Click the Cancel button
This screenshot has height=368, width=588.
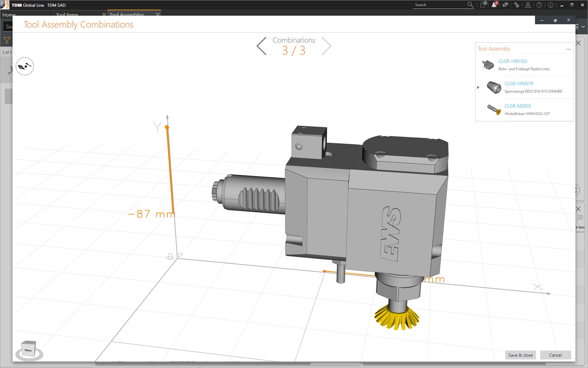(555, 355)
